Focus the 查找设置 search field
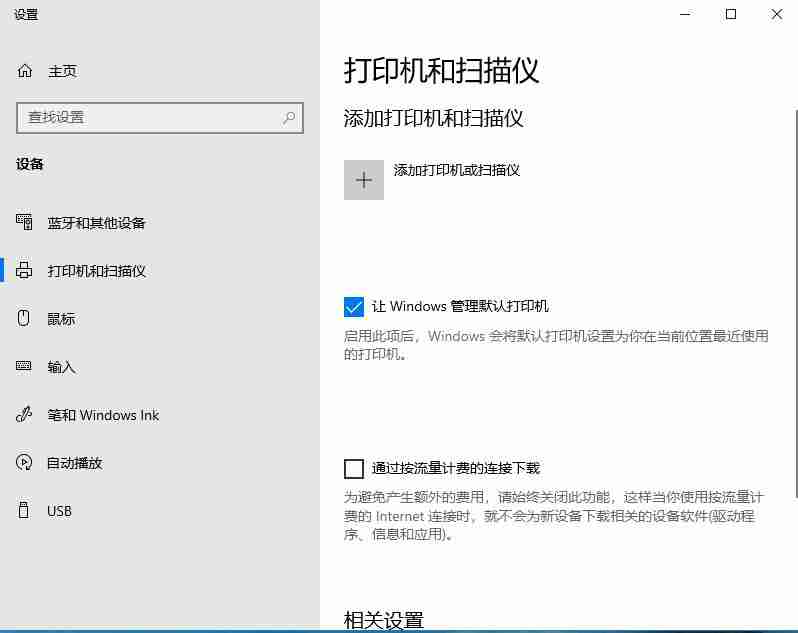 [160, 118]
